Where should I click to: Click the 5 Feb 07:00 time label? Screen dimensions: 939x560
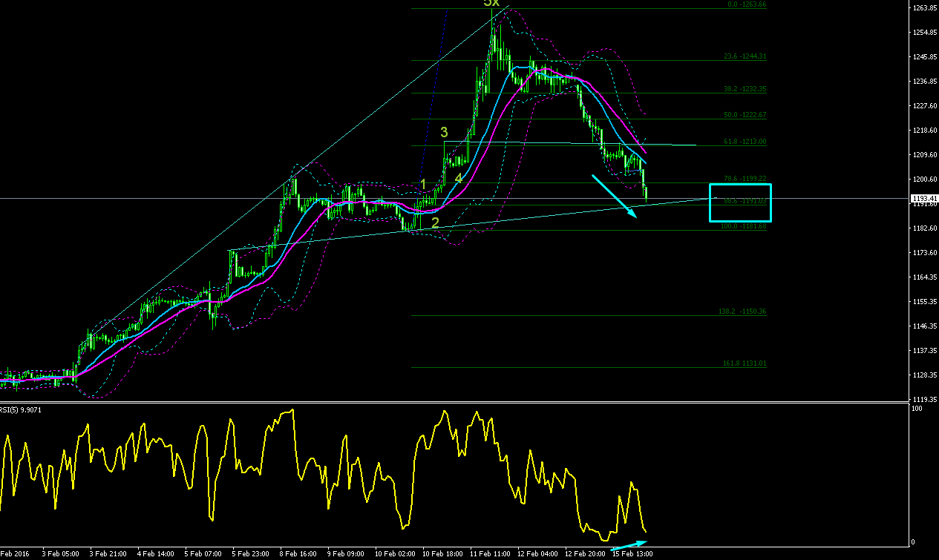coord(203,553)
